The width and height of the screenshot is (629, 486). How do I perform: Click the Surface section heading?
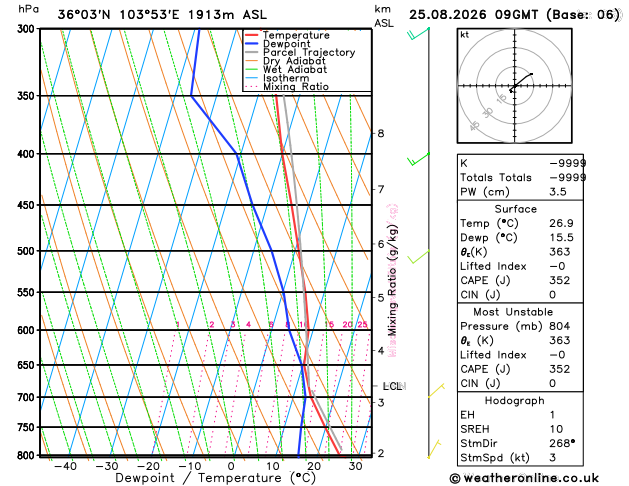point(515,209)
